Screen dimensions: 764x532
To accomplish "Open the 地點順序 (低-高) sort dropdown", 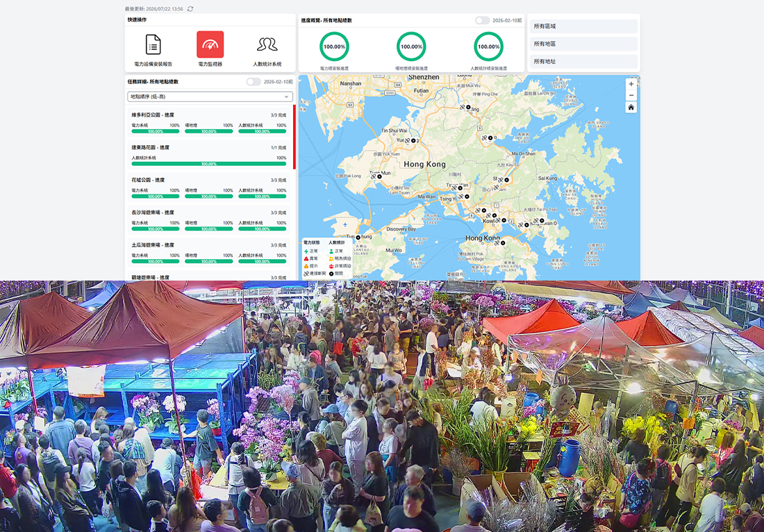I will click(210, 97).
